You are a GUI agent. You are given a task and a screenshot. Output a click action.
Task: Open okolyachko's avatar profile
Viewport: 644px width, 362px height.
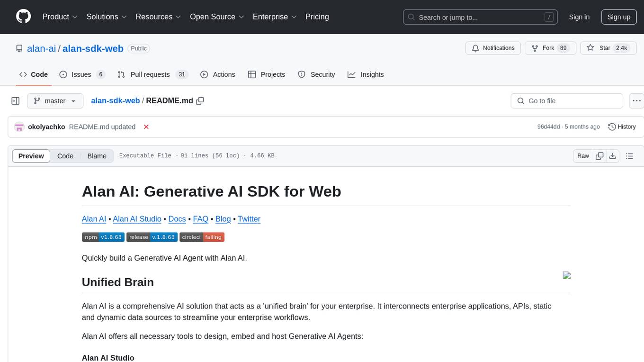coord(19,127)
